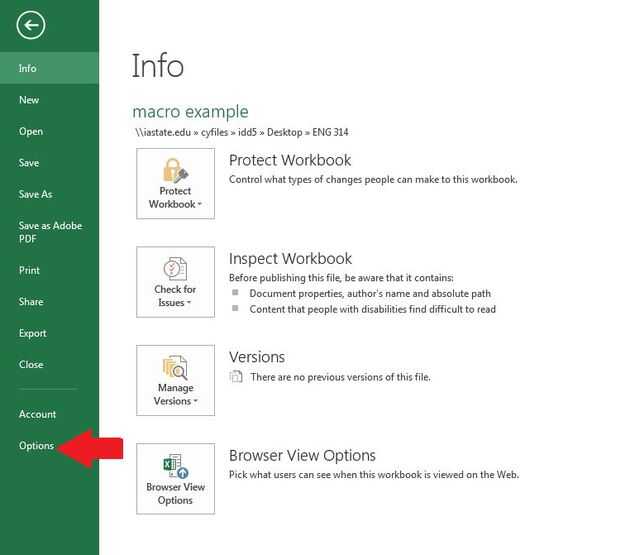Click 'Document properties, author's name and absolute path'

point(370,294)
